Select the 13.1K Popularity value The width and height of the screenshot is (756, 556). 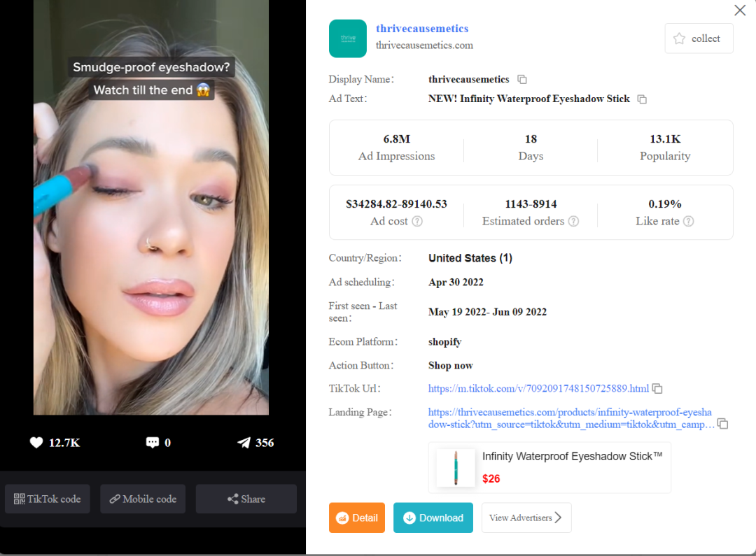click(665, 138)
